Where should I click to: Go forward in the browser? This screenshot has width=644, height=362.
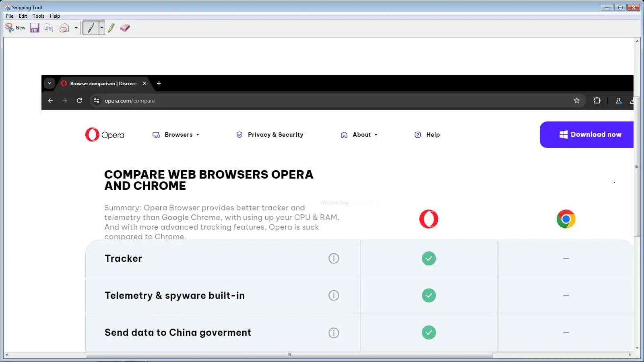(65, 101)
